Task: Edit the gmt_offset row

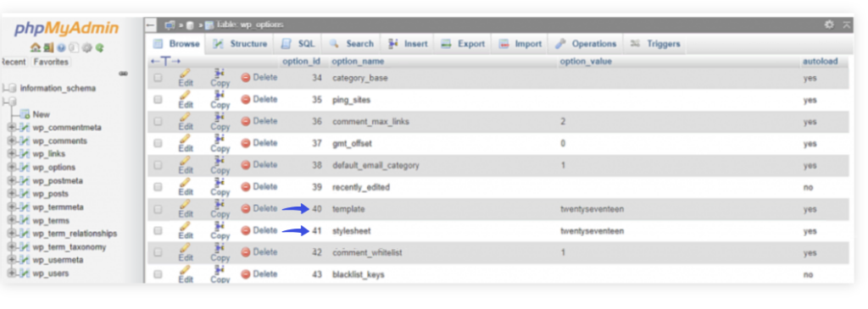Action: (186, 143)
